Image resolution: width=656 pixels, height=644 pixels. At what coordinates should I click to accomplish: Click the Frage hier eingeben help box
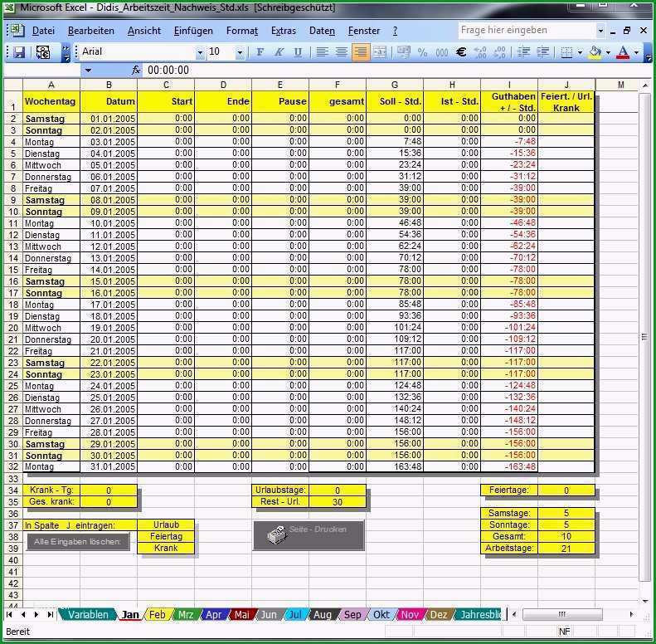click(x=527, y=30)
